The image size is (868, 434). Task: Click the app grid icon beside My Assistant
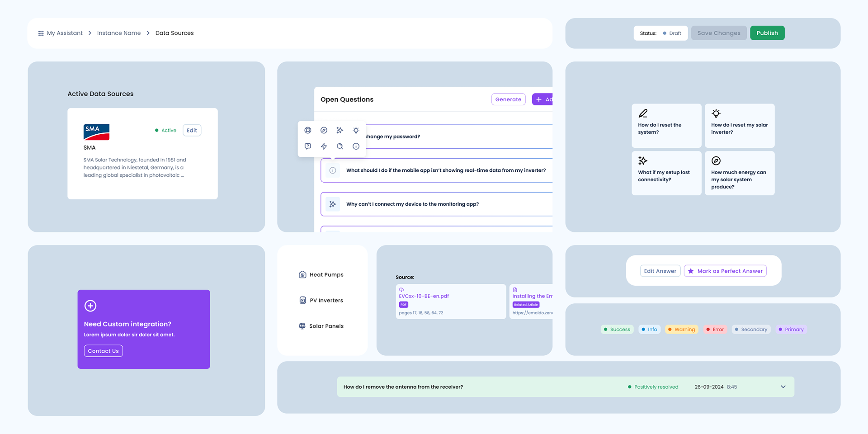41,33
